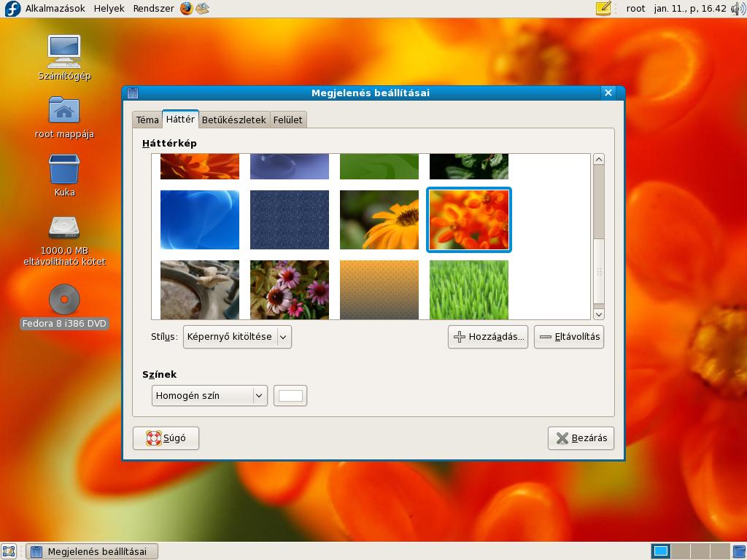Launch Firefox from the top panel

187,9
